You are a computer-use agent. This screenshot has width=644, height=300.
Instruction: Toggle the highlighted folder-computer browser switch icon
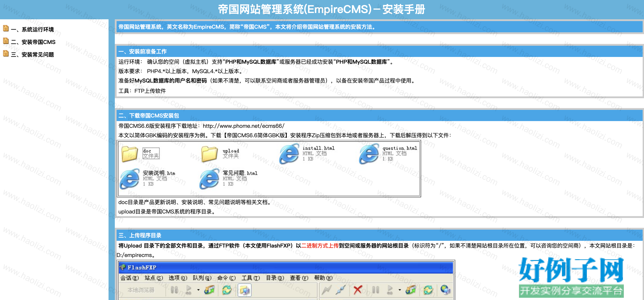[244, 290]
